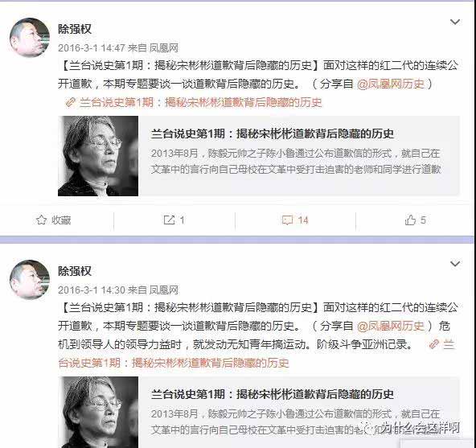Open second article card thumbnail photo

pos(98,412)
